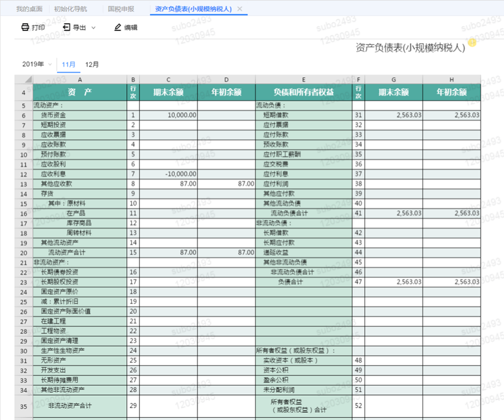Click the 应交税费 cell
The height and width of the screenshot is (420, 504).
(304, 165)
